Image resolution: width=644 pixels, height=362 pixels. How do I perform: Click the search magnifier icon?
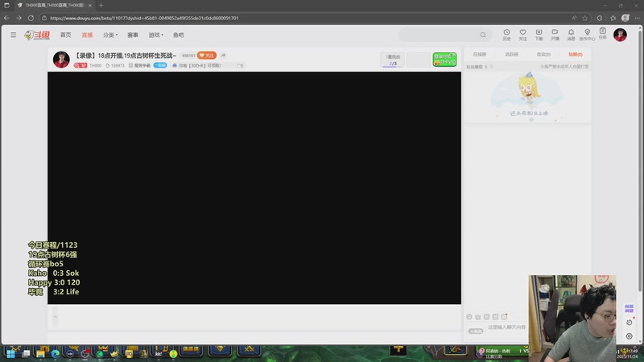pos(483,35)
